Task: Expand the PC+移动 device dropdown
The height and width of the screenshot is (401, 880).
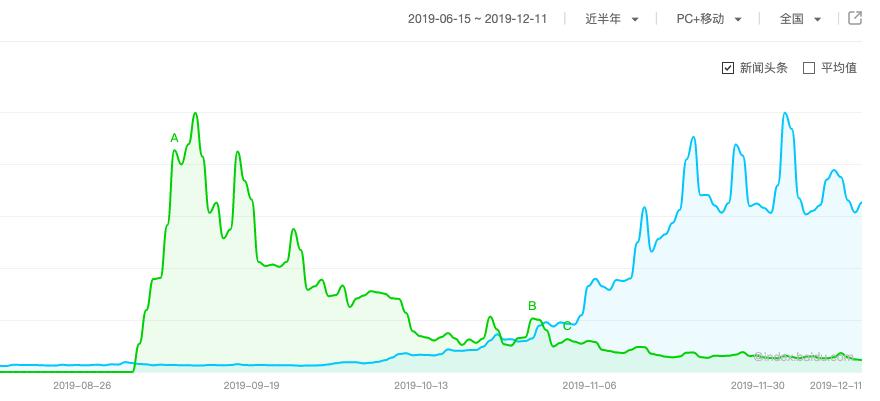Action: point(709,19)
